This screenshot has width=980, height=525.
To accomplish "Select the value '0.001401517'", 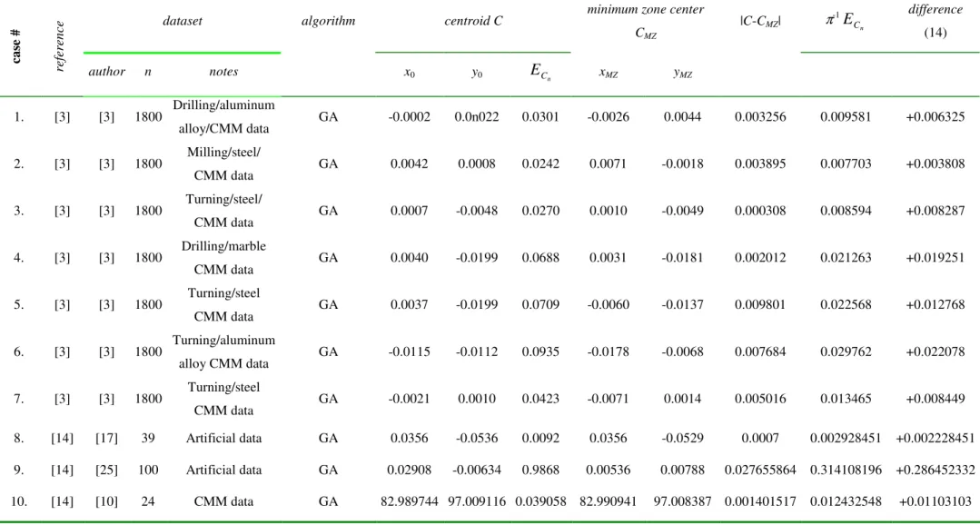I will 758,501.
